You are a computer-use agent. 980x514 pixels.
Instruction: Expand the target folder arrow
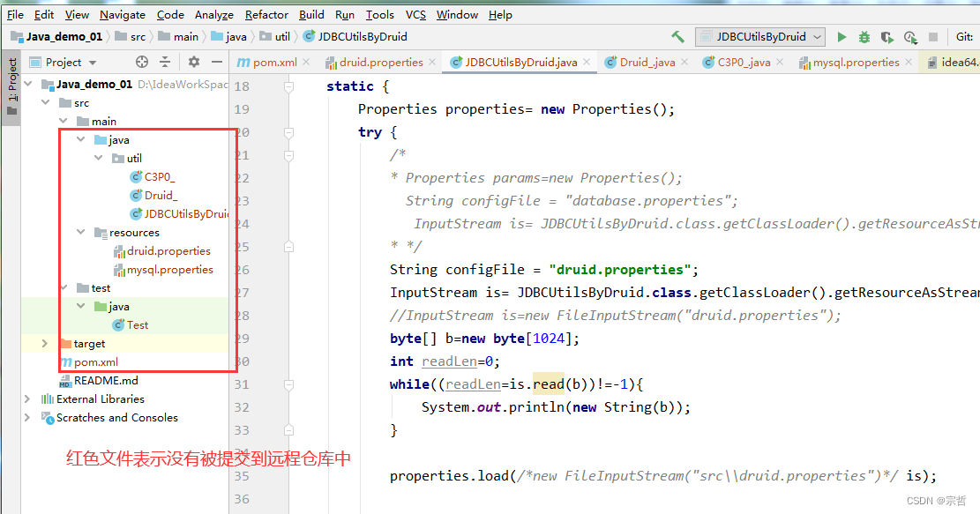pyautogui.click(x=44, y=343)
